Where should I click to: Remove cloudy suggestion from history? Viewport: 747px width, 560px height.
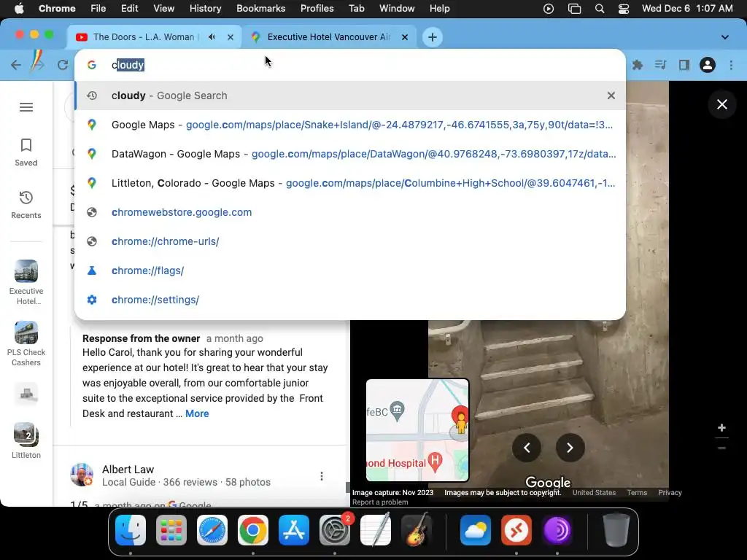pyautogui.click(x=611, y=96)
